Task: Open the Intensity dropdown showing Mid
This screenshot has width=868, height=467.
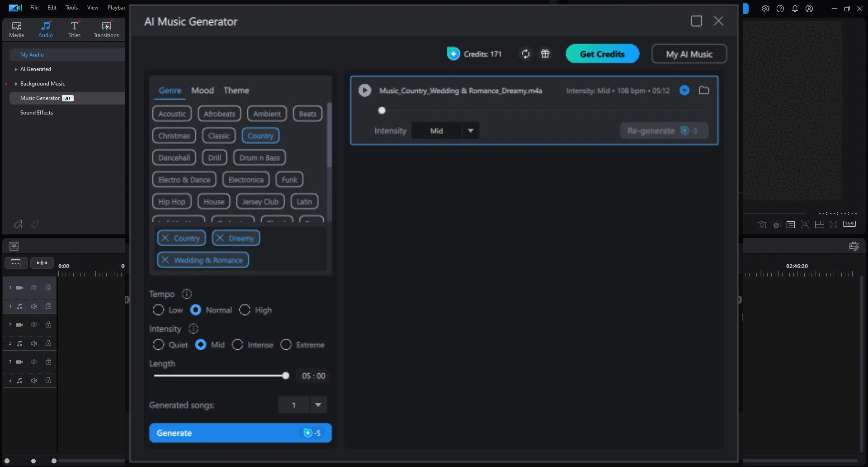Action: point(471,130)
